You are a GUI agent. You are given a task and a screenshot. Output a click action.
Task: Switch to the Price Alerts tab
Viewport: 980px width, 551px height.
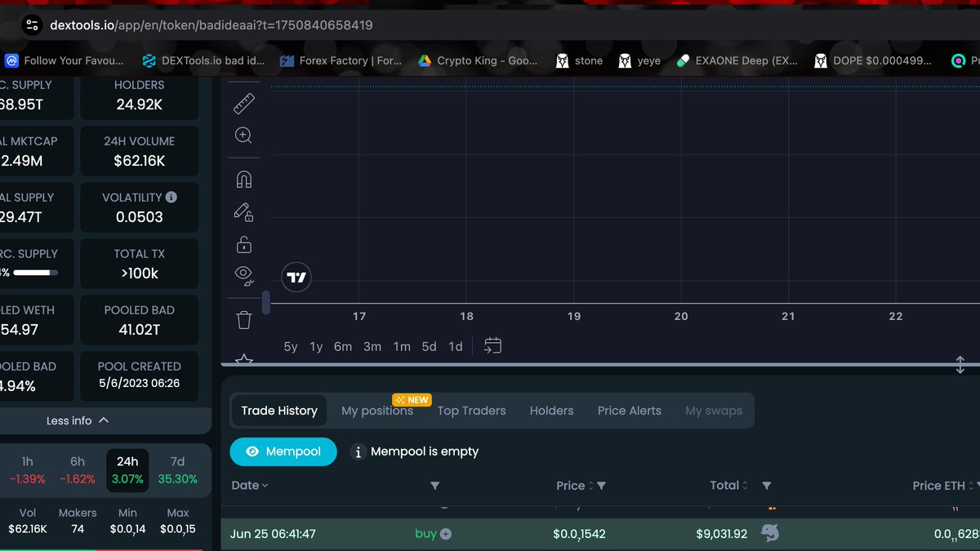pos(630,411)
